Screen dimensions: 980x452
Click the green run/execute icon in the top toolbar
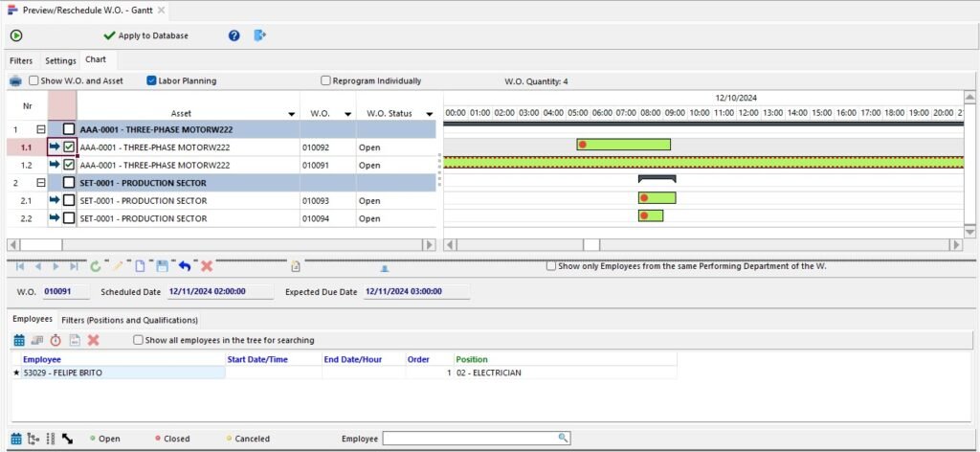click(17, 35)
